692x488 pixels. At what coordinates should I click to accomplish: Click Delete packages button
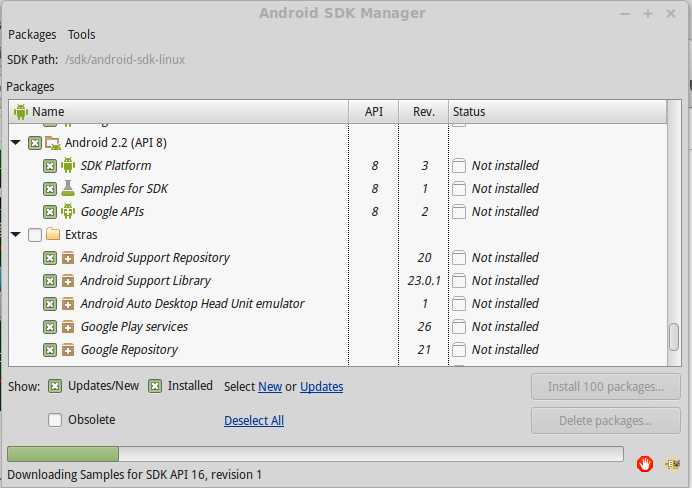(x=606, y=420)
